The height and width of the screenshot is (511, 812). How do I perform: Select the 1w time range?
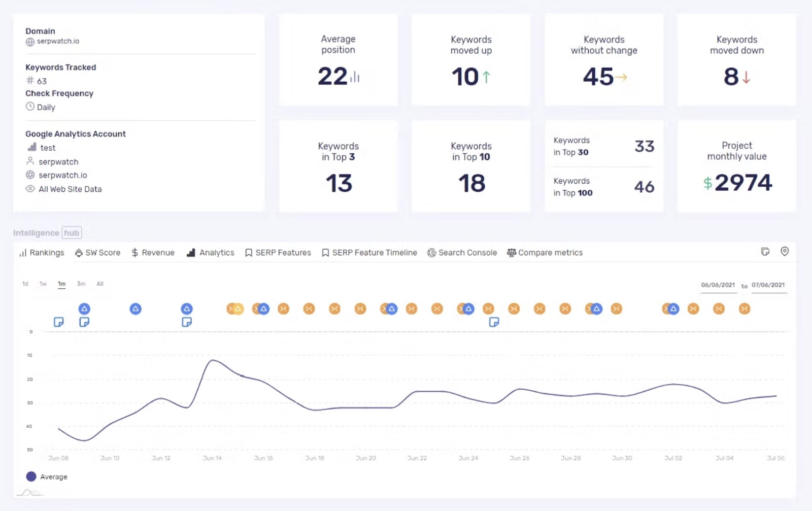coord(43,284)
